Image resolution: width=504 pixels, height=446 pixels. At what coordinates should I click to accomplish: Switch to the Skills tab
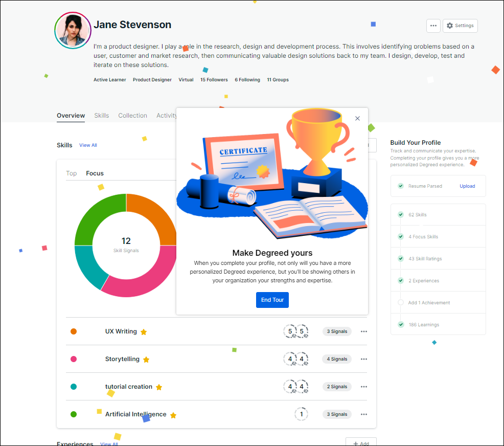tap(101, 116)
